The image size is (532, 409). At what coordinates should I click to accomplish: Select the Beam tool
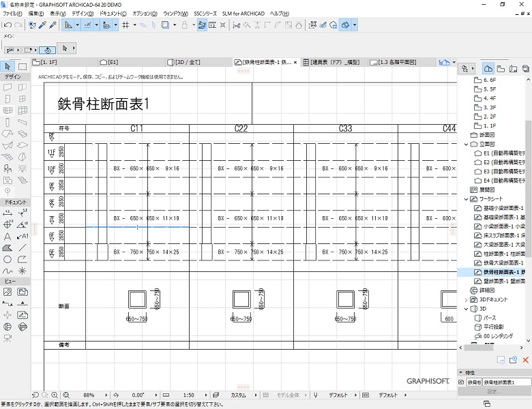point(23,122)
